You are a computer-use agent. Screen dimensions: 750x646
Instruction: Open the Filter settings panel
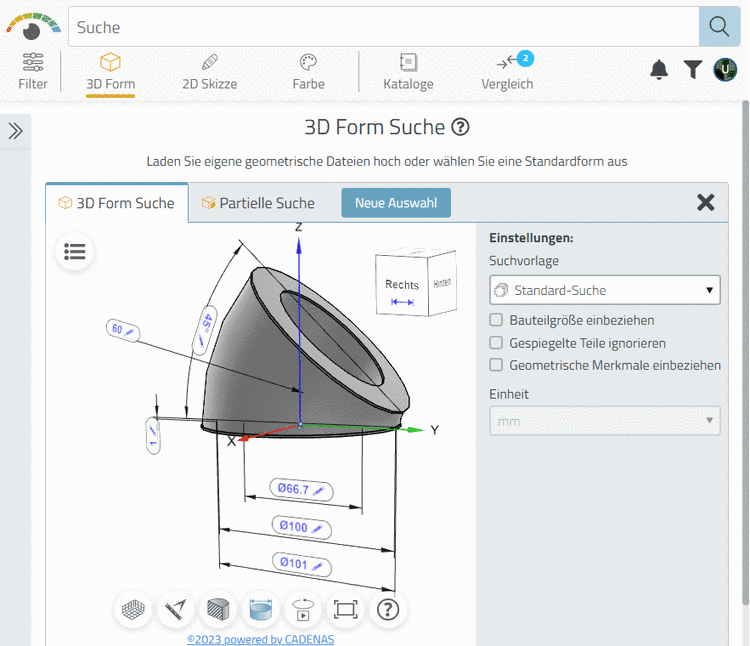click(x=33, y=71)
